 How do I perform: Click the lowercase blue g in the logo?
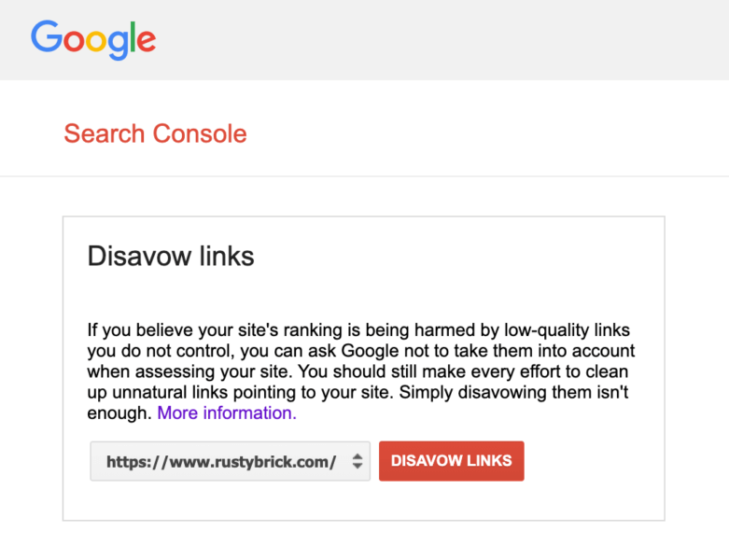[119, 46]
